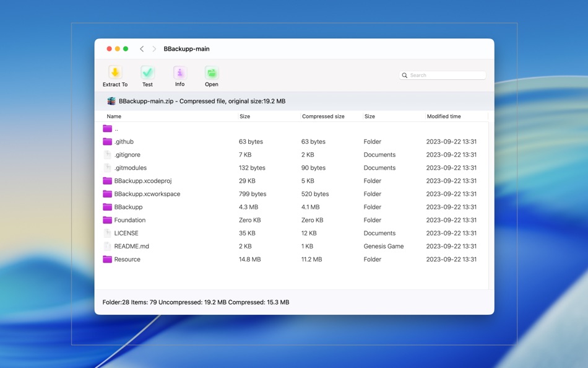The image size is (588, 368).
Task: Click the Foundation folder icon
Action: [x=108, y=220]
